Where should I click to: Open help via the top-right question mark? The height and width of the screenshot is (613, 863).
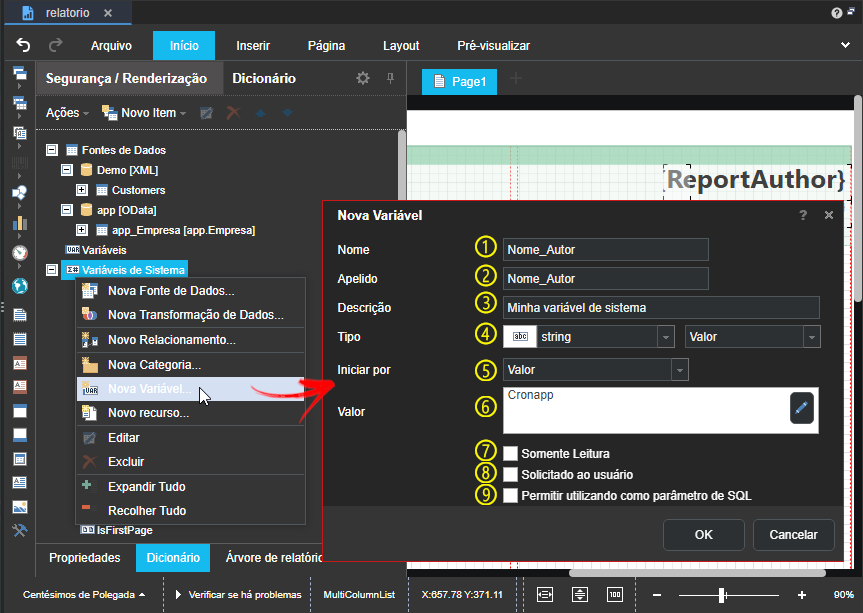click(x=837, y=13)
